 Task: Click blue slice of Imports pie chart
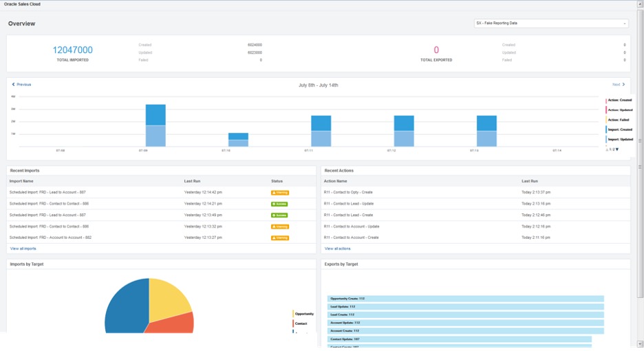125,308
